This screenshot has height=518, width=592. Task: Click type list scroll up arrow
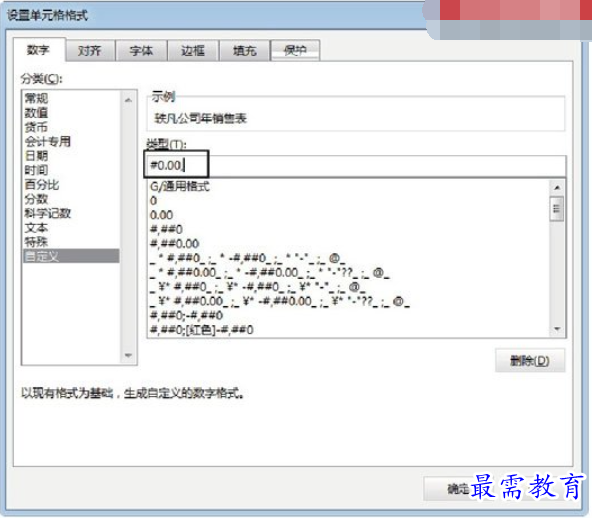[557, 187]
